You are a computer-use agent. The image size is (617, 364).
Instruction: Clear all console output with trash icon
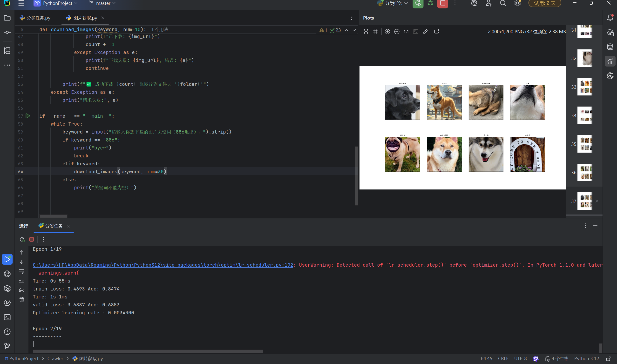(22, 299)
